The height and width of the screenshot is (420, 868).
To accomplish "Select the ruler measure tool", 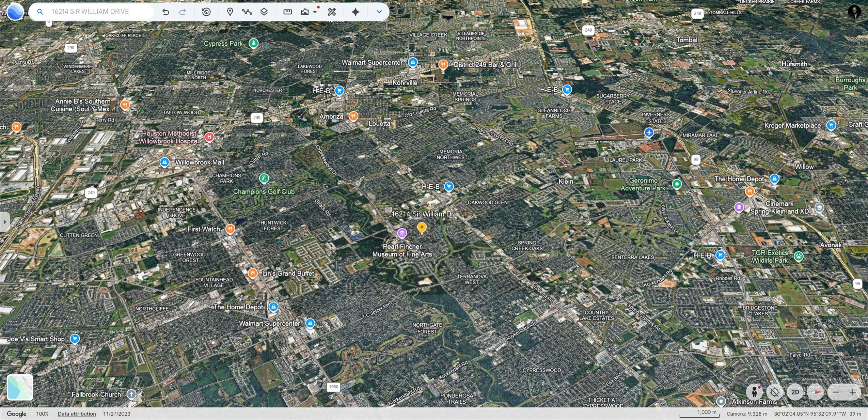I will point(288,12).
